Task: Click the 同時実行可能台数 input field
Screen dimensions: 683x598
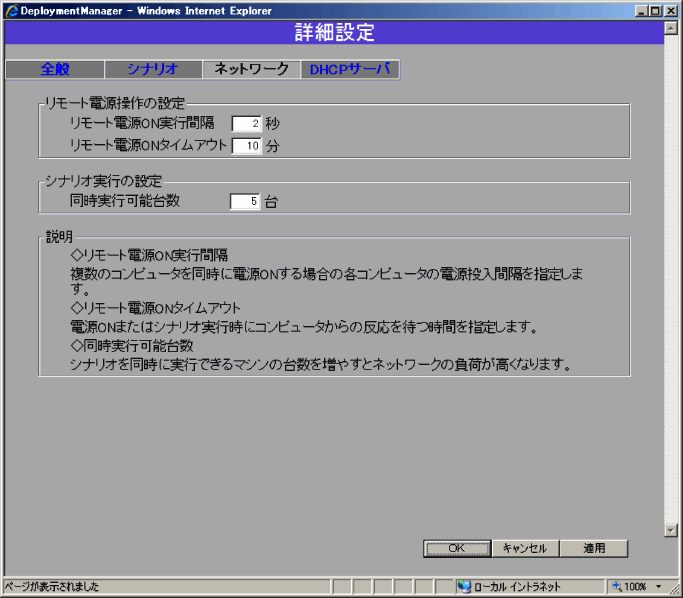Action: [245, 201]
